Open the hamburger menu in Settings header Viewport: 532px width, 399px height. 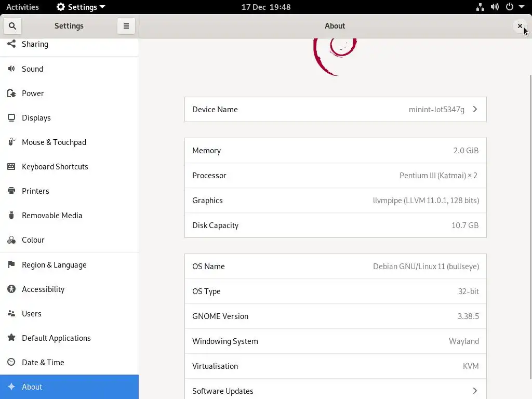tap(126, 26)
